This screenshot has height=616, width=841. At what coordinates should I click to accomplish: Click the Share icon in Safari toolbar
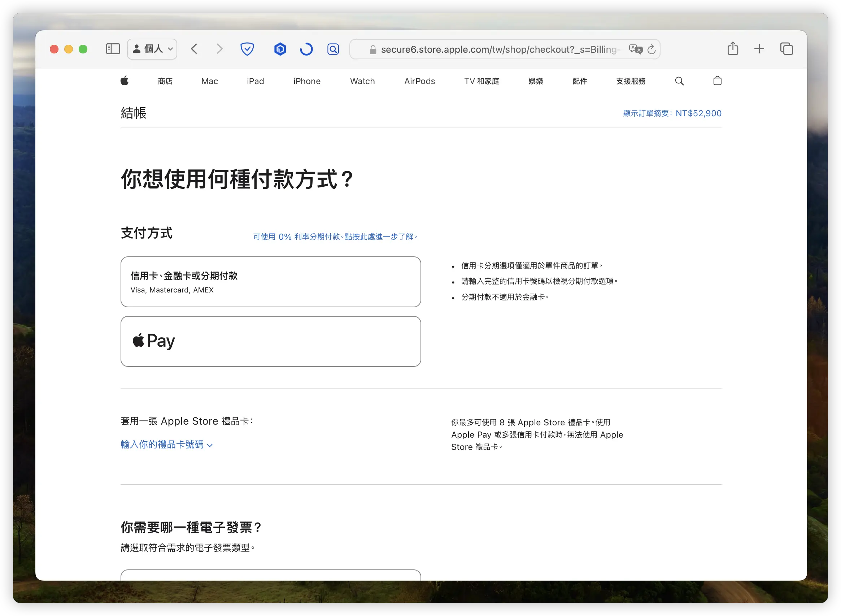point(732,48)
